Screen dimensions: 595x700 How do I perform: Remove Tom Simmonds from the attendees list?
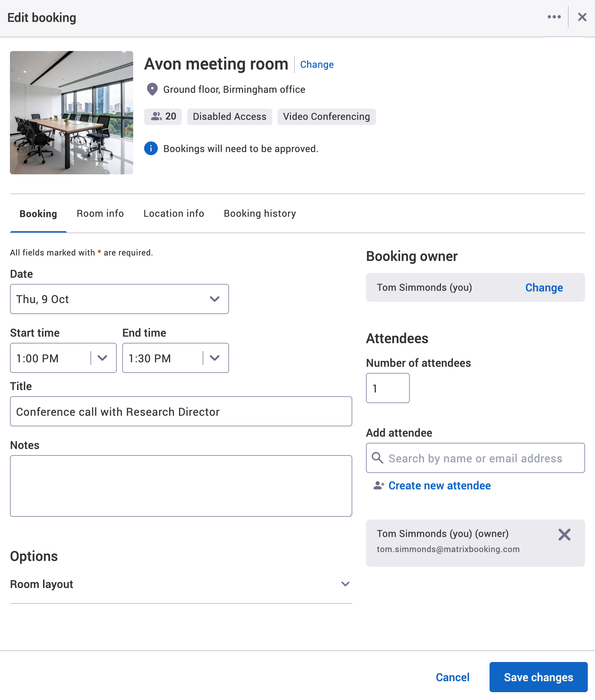[564, 534]
